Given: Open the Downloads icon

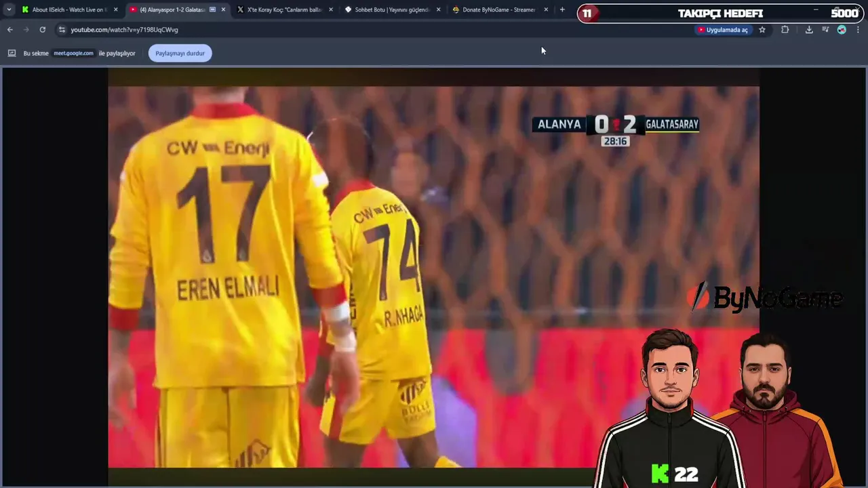Looking at the screenshot, I should click(809, 30).
